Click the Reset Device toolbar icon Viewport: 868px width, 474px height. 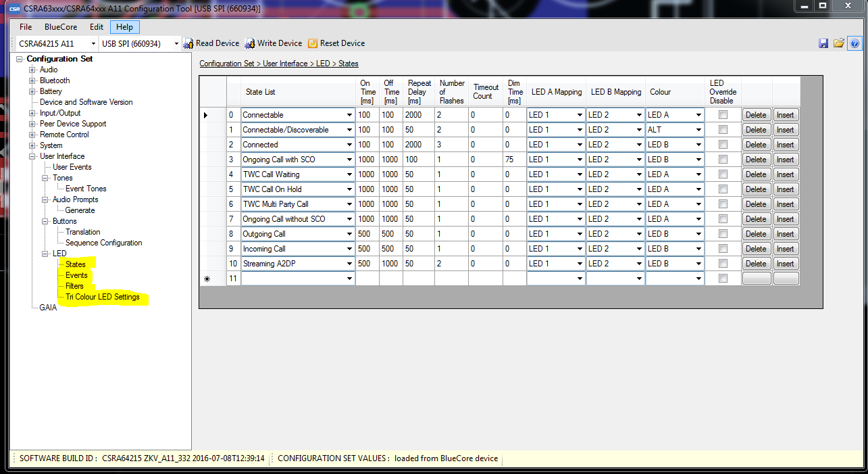coord(313,43)
